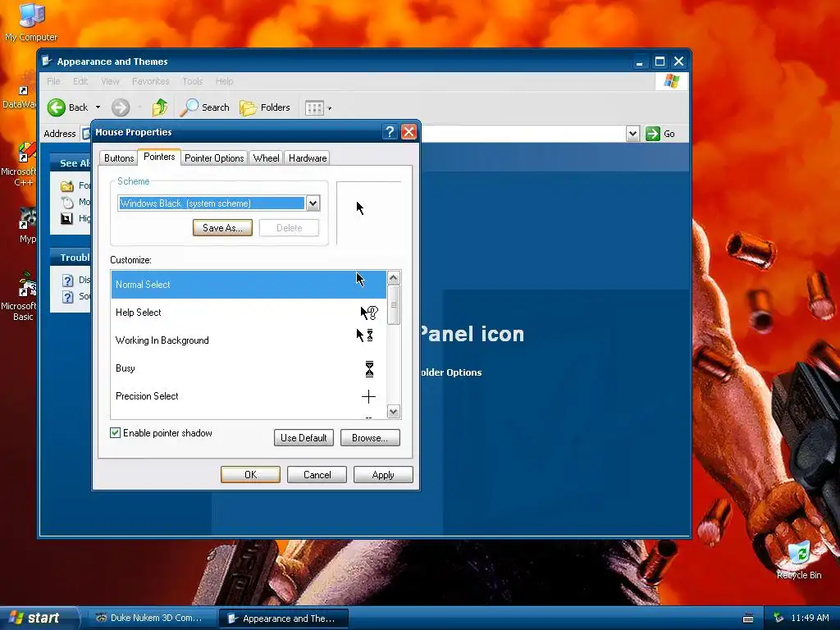Click the Apply button

[383, 475]
